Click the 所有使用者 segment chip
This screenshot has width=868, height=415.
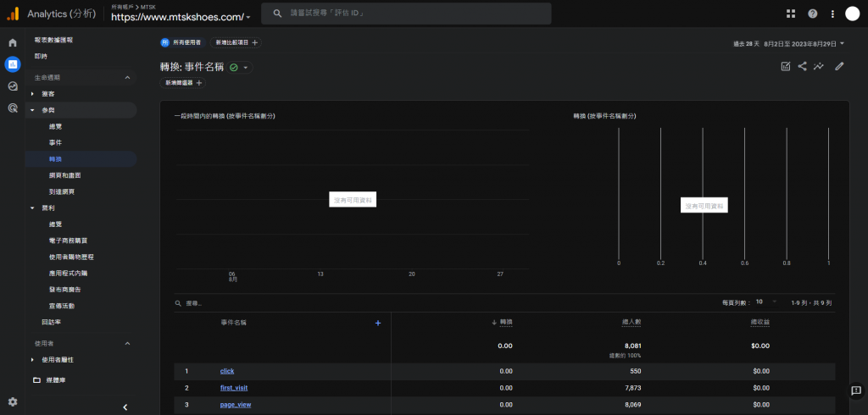183,42
